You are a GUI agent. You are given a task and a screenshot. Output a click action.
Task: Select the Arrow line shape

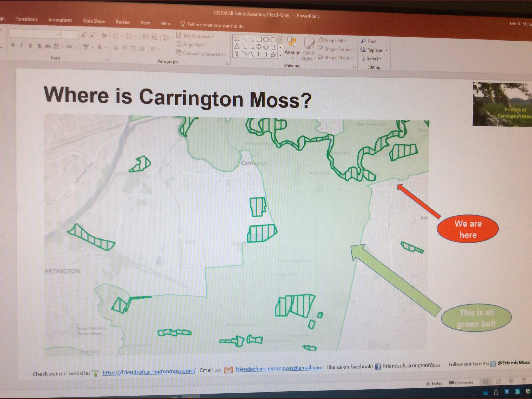tap(251, 39)
